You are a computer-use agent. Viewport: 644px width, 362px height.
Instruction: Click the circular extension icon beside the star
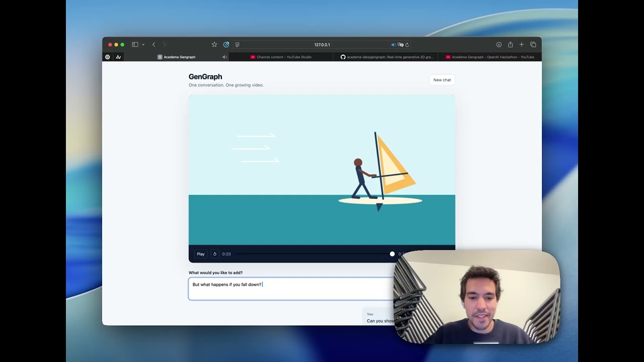226,45
